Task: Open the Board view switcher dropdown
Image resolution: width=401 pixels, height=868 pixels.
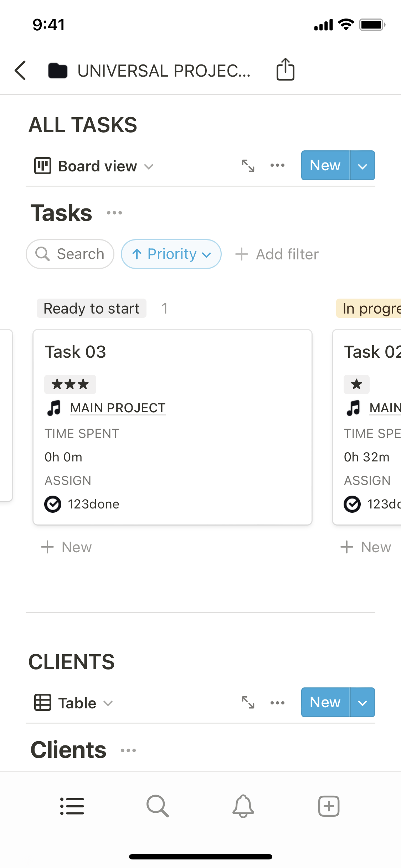Action: [94, 166]
